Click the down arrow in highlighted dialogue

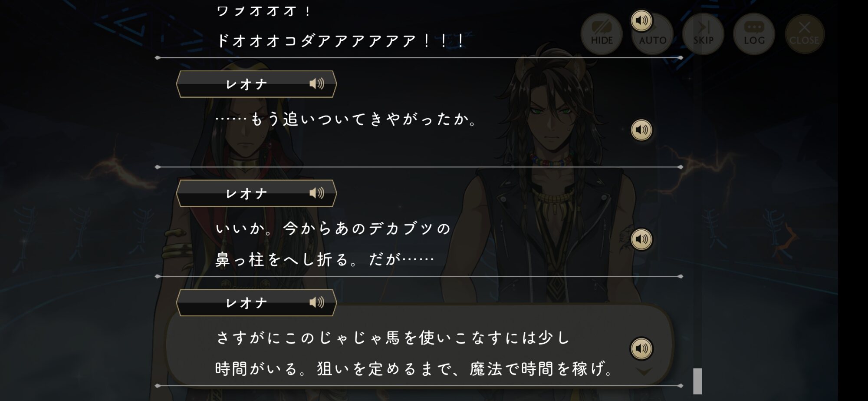click(644, 372)
